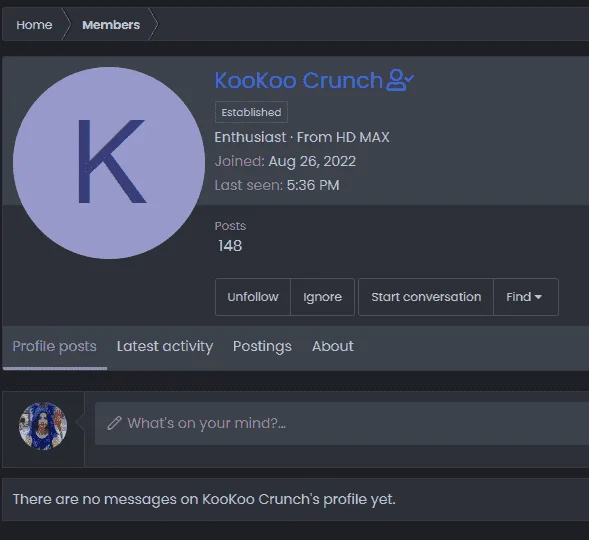The width and height of the screenshot is (589, 540).
Task: Open the Postings tab
Action: pyautogui.click(x=262, y=346)
